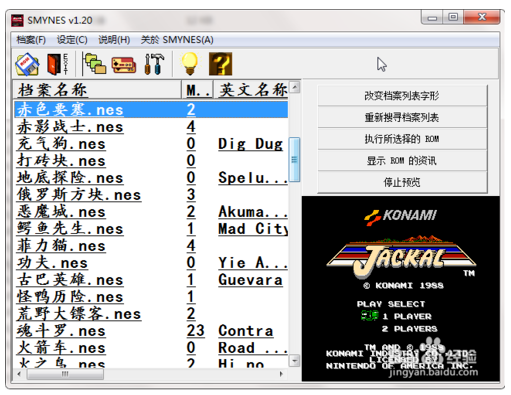Click the 重新搜寻档案列表 button
This screenshot has height=395, width=511.
coord(402,117)
